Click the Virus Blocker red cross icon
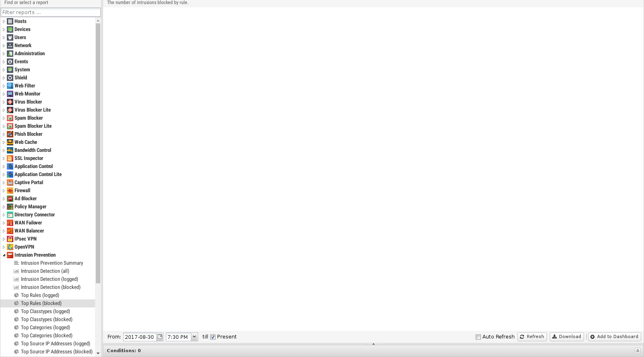This screenshot has width=644, height=357. point(10,102)
